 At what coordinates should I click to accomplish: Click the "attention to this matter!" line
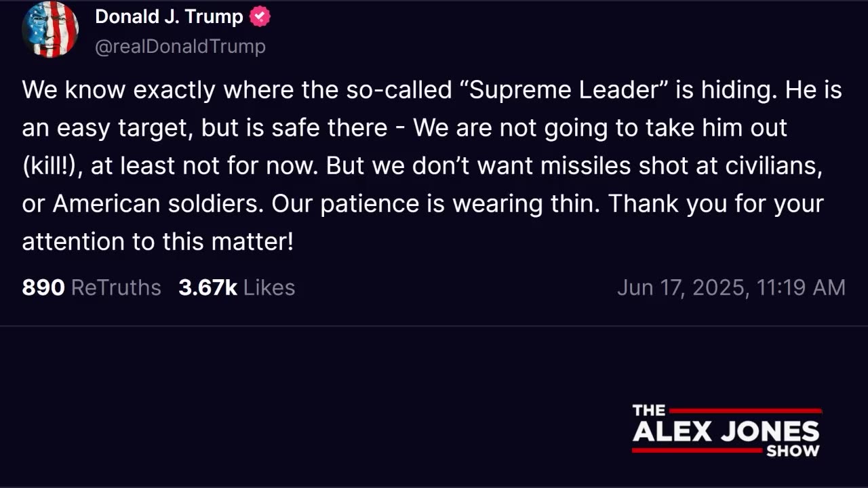pyautogui.click(x=157, y=241)
